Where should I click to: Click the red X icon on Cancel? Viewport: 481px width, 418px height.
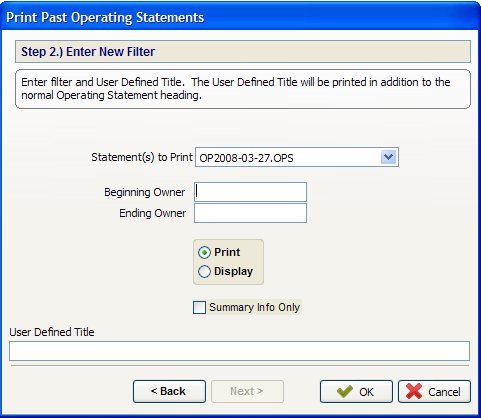tap(414, 391)
